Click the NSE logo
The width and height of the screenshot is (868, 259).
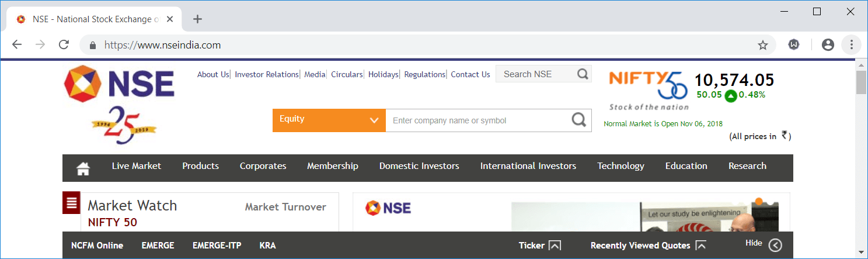pyautogui.click(x=119, y=83)
